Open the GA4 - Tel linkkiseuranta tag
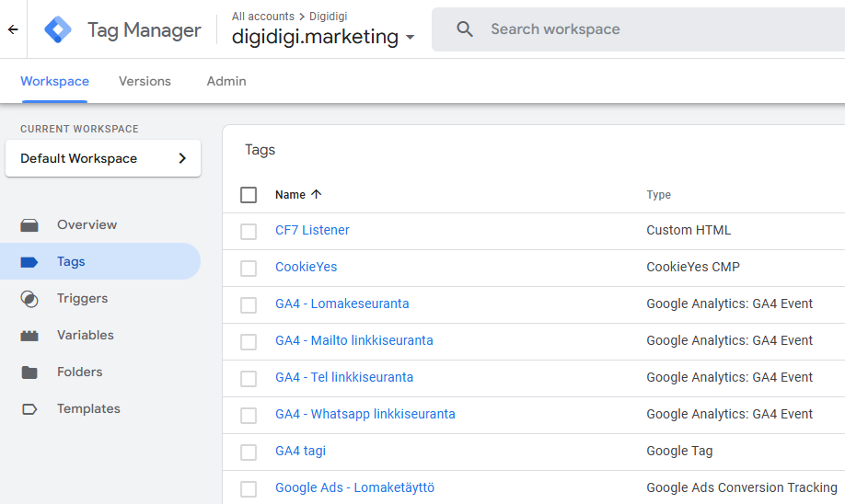Viewport: 845px width, 504px height. [x=344, y=377]
